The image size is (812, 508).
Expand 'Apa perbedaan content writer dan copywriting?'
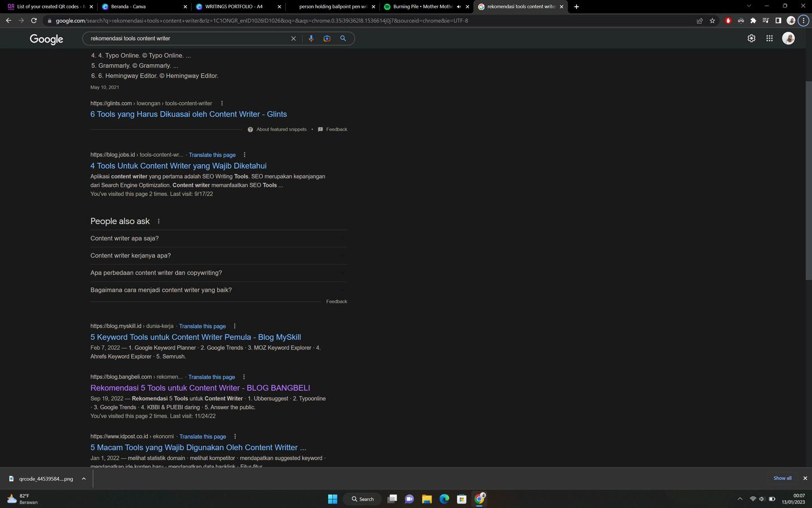click(219, 273)
